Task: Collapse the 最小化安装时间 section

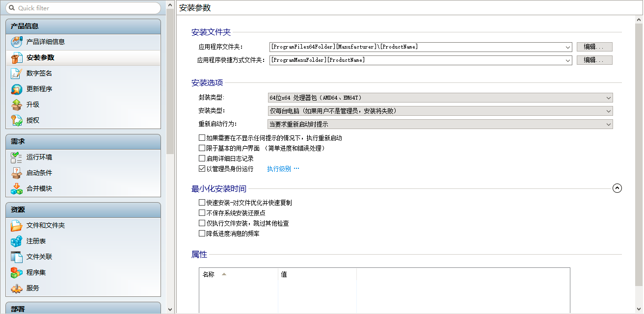Action: click(617, 188)
